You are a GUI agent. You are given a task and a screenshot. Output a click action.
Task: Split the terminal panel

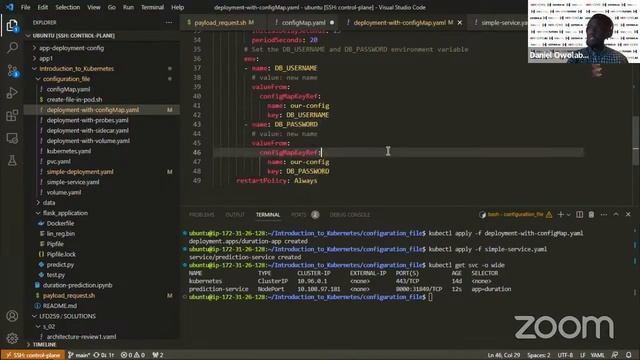(x=579, y=214)
